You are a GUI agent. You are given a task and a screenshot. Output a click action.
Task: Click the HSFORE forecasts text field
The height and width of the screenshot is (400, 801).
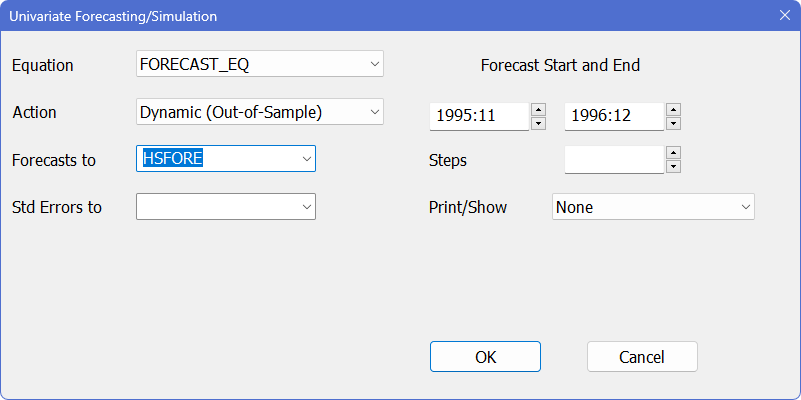(215, 159)
